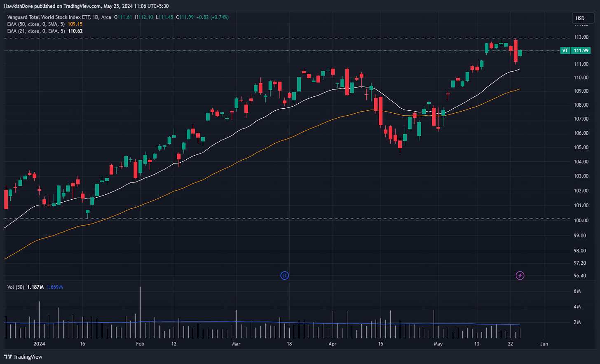This screenshot has height=364, width=600.
Task: Click the EMA (50, close, 0, SMA, 5) legend
Action: [x=37, y=24]
